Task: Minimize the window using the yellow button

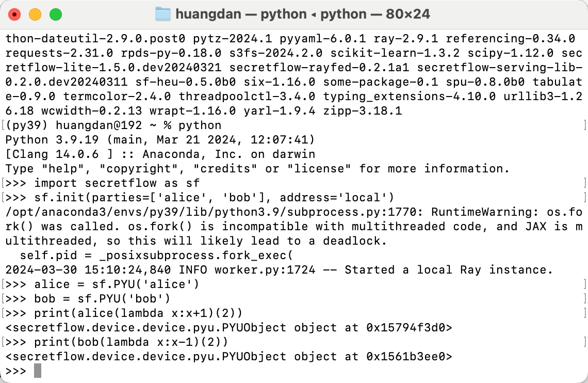Action: pos(35,14)
